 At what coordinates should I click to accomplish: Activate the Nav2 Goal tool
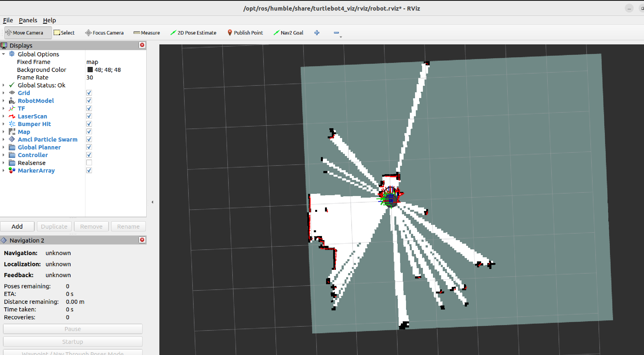point(288,33)
